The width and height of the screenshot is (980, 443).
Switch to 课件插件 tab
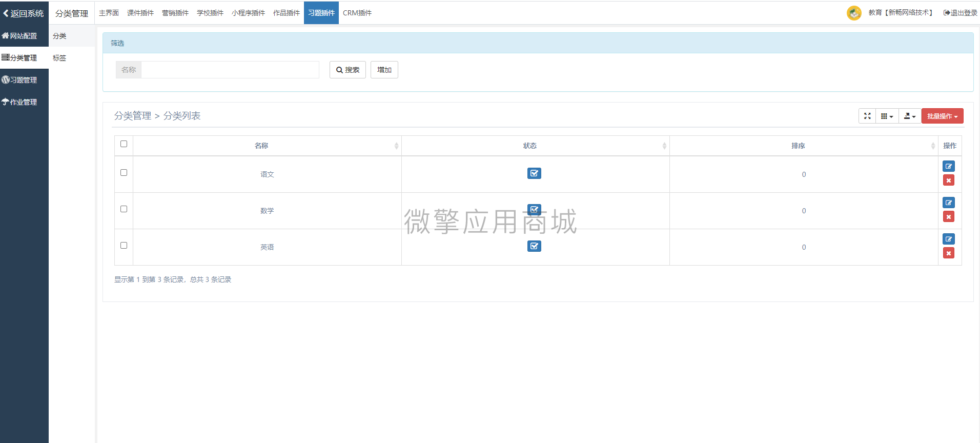(140, 13)
